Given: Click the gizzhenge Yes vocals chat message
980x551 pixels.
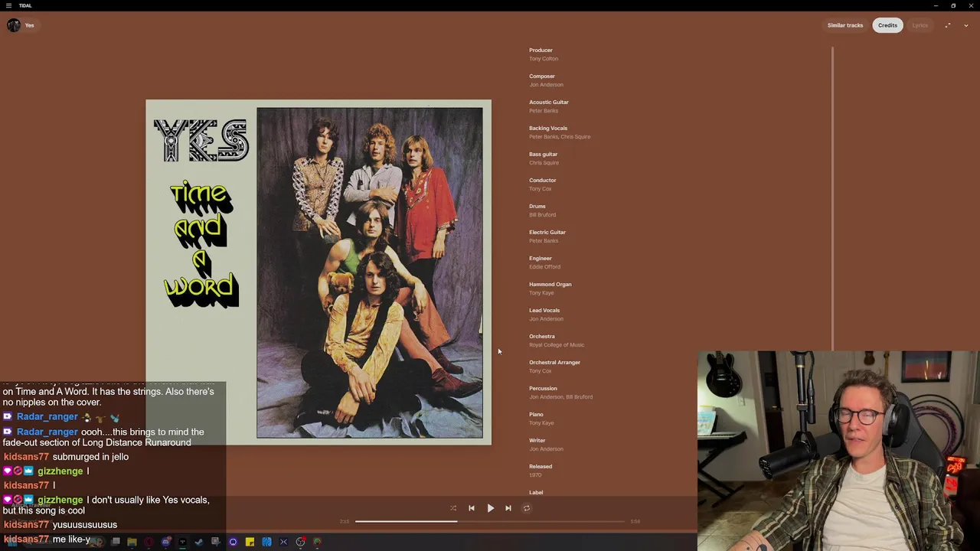Looking at the screenshot, I should pos(106,505).
